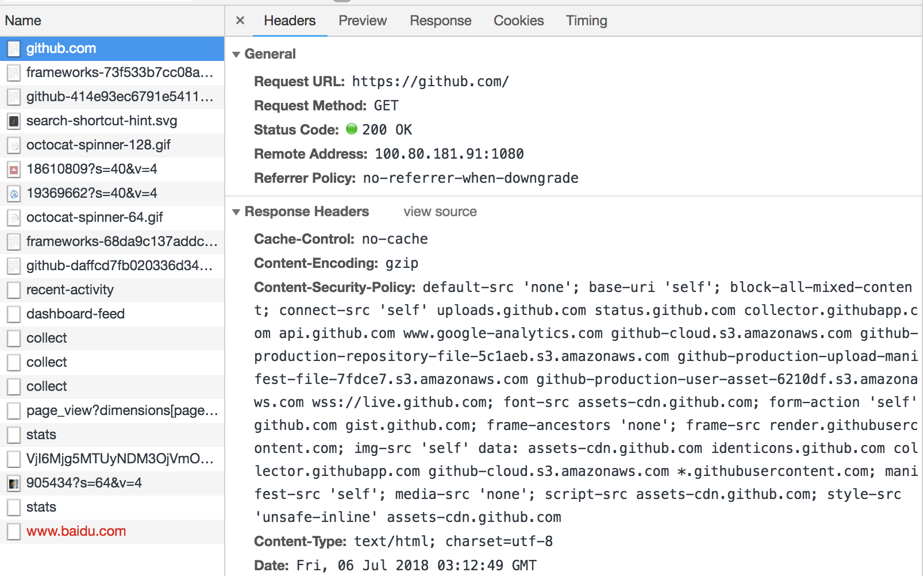Click the recent-activity blank file icon
The height and width of the screenshot is (576, 924).
pyautogui.click(x=14, y=290)
